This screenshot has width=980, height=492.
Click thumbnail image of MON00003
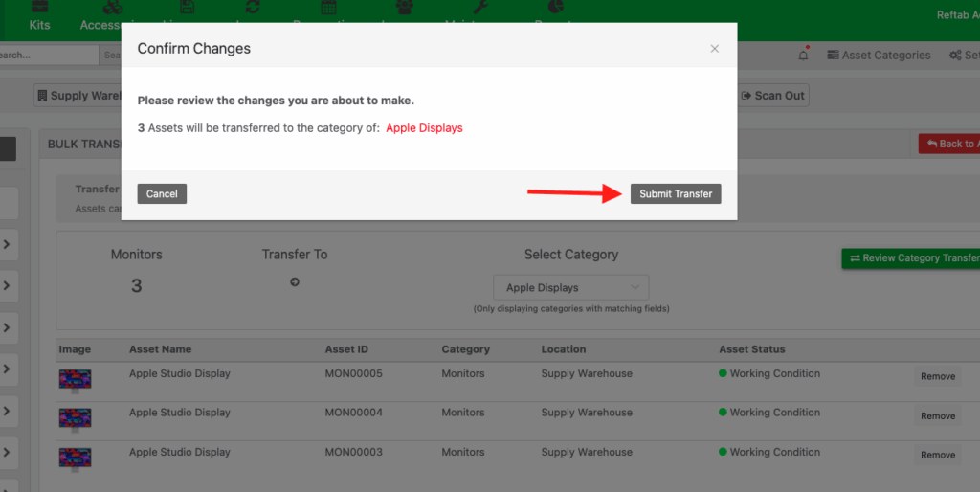click(75, 458)
